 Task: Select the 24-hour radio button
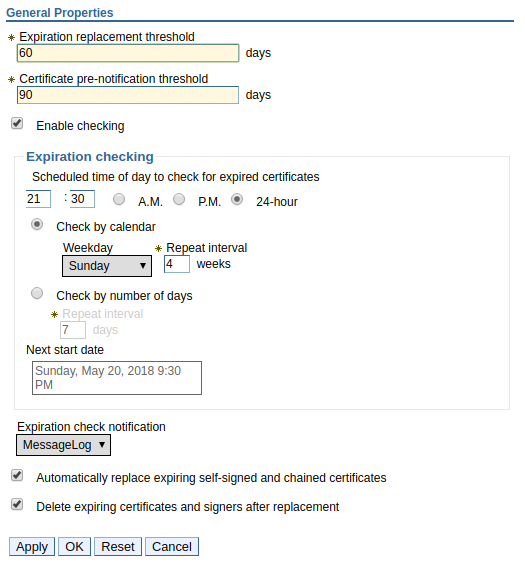(x=237, y=199)
